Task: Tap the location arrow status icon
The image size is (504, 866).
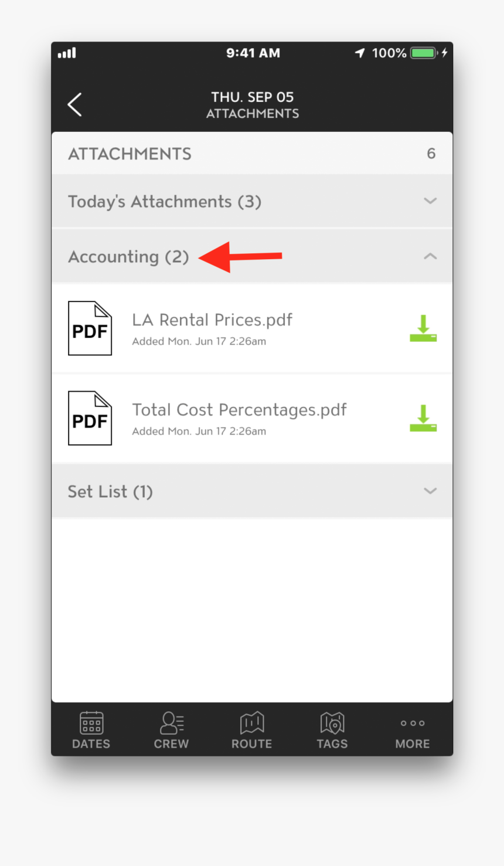Action: 360,53
